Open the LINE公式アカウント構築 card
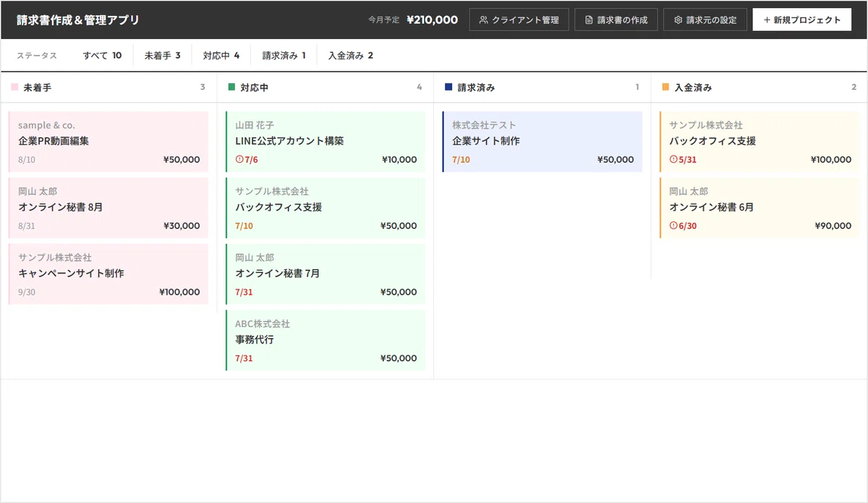Image resolution: width=868 pixels, height=503 pixels. pos(325,142)
